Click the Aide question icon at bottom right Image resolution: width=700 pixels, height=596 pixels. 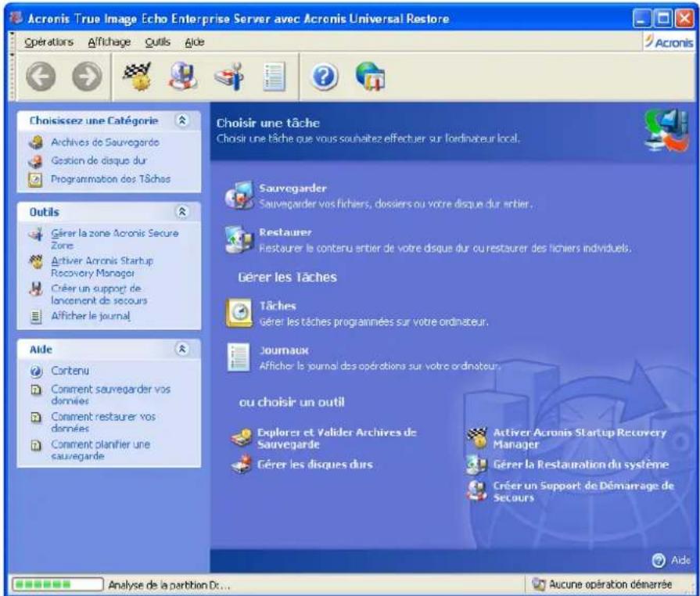point(659,560)
